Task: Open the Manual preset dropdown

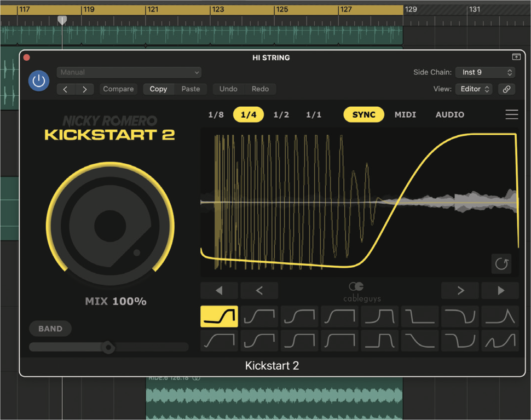Action: (x=129, y=72)
